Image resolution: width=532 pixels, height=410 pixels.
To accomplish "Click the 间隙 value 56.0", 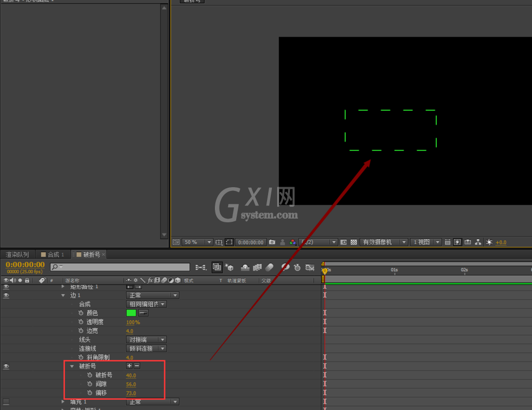I will click(x=131, y=384).
